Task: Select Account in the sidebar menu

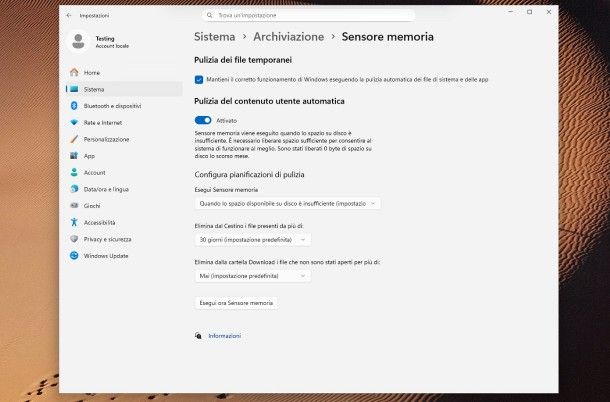Action: pos(94,172)
